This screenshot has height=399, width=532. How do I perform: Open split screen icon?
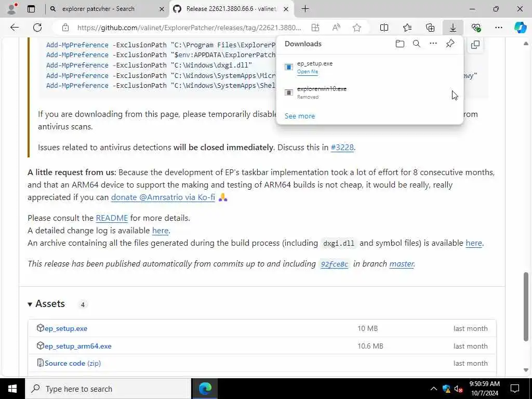384,28
